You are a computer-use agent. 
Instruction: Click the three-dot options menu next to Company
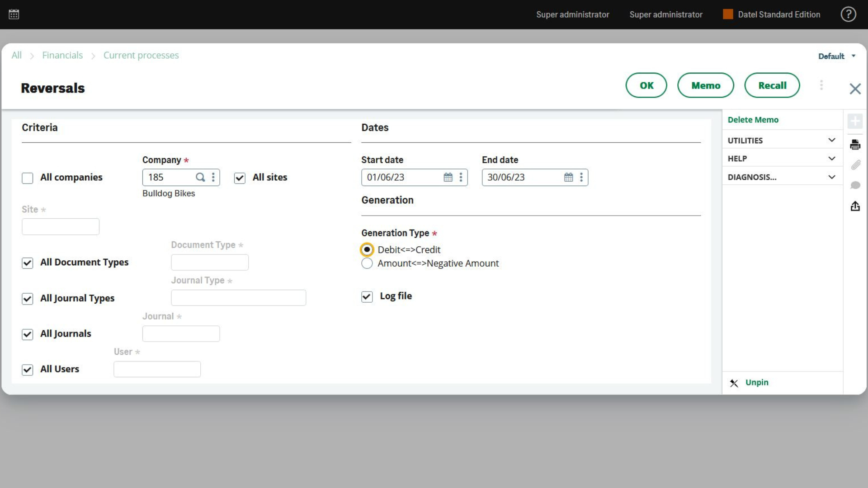(x=213, y=177)
